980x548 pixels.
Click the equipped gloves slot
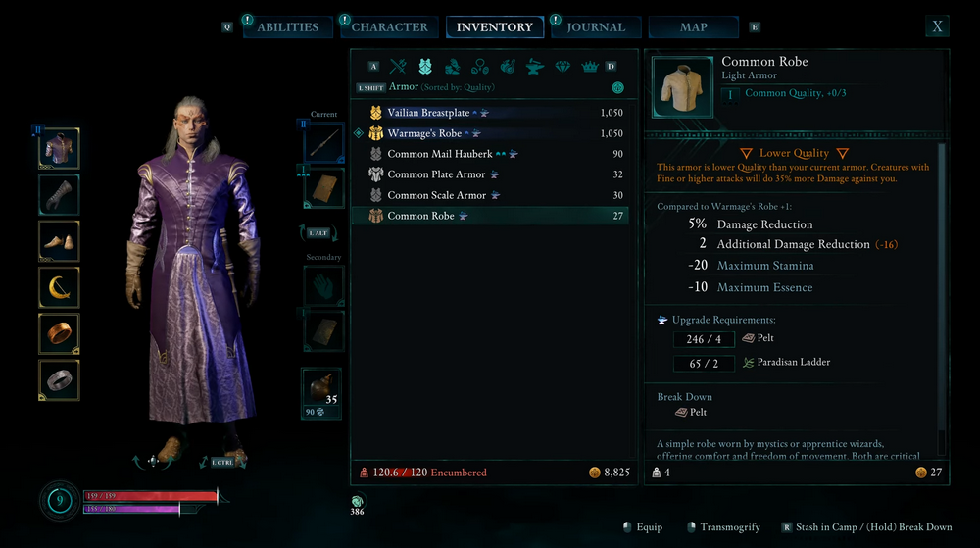59,195
